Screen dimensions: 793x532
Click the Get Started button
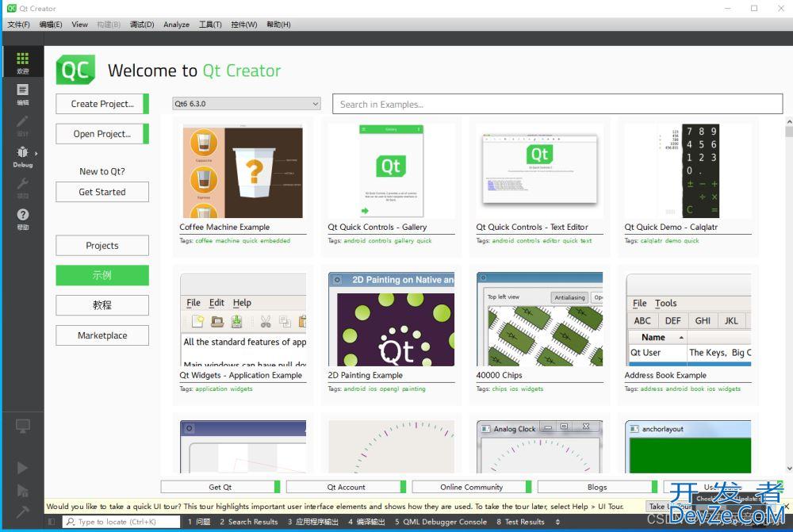pyautogui.click(x=102, y=192)
